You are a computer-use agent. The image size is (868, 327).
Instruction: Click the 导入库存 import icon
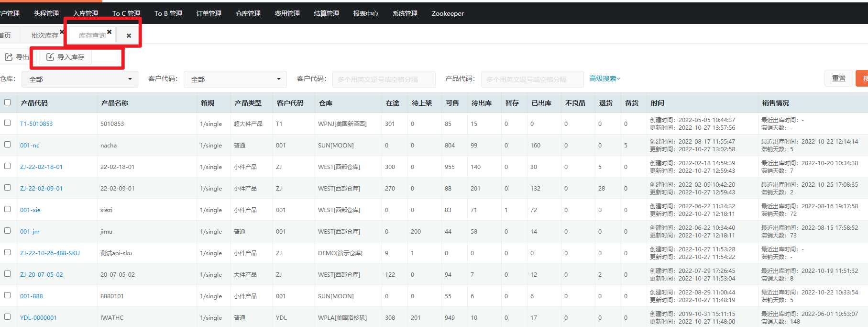pos(50,57)
